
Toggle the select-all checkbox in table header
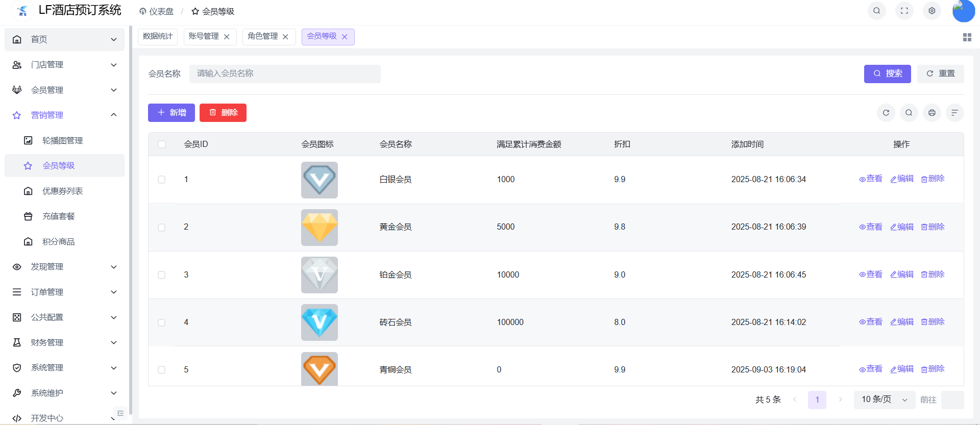pyautogui.click(x=162, y=144)
